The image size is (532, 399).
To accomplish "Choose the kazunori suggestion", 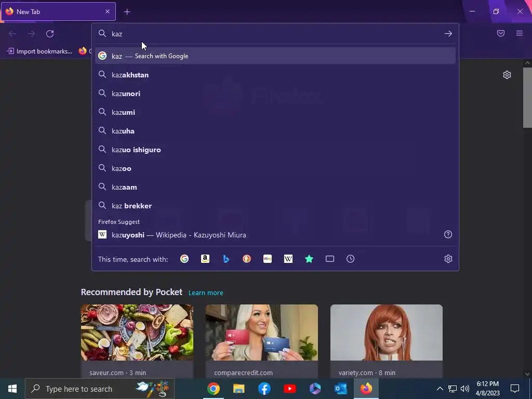I will [x=275, y=94].
